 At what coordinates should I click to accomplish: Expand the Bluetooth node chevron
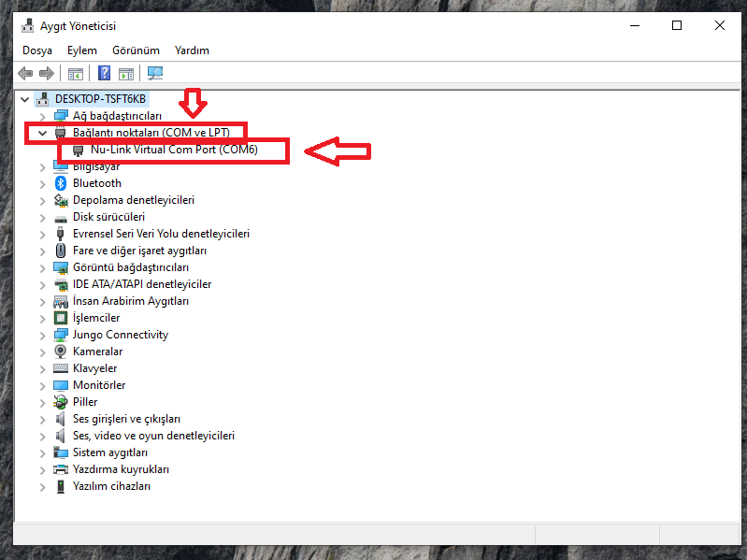point(42,184)
